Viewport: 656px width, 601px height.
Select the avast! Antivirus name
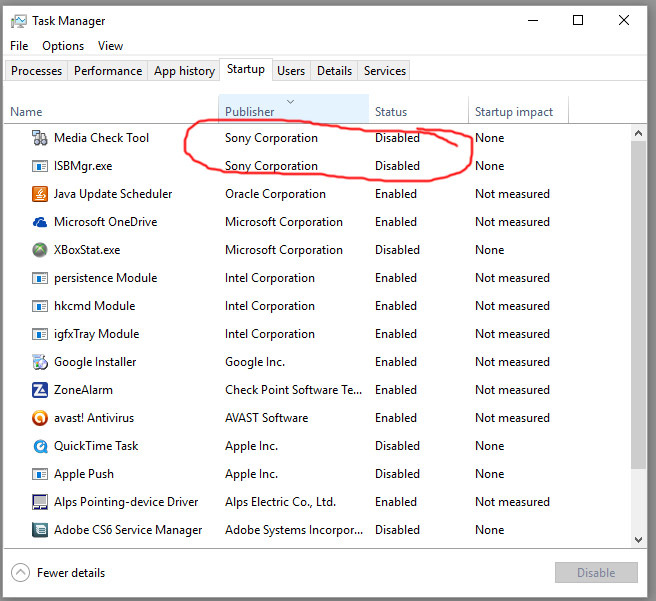pos(94,418)
